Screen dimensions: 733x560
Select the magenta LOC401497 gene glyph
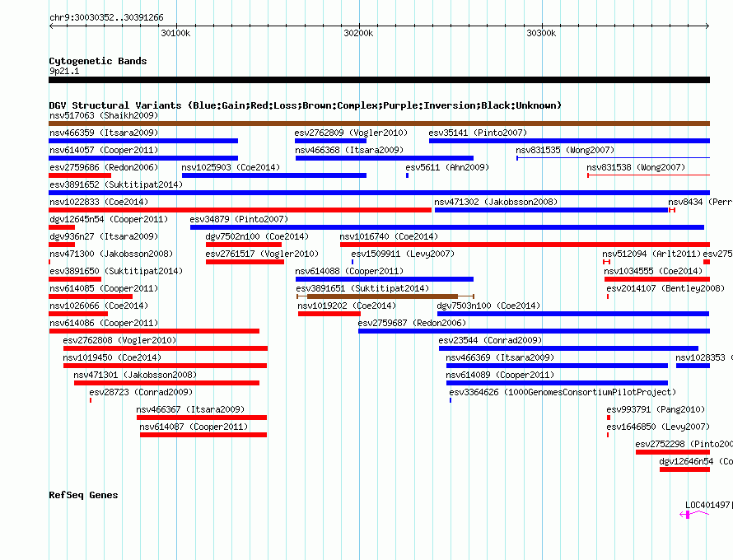point(694,514)
